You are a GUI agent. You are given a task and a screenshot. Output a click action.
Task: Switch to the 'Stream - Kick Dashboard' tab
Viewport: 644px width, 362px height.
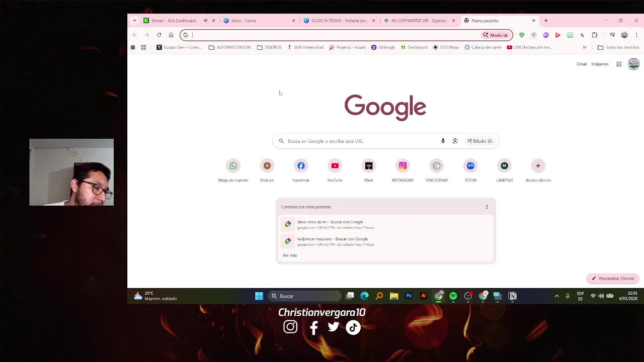[173, 21]
